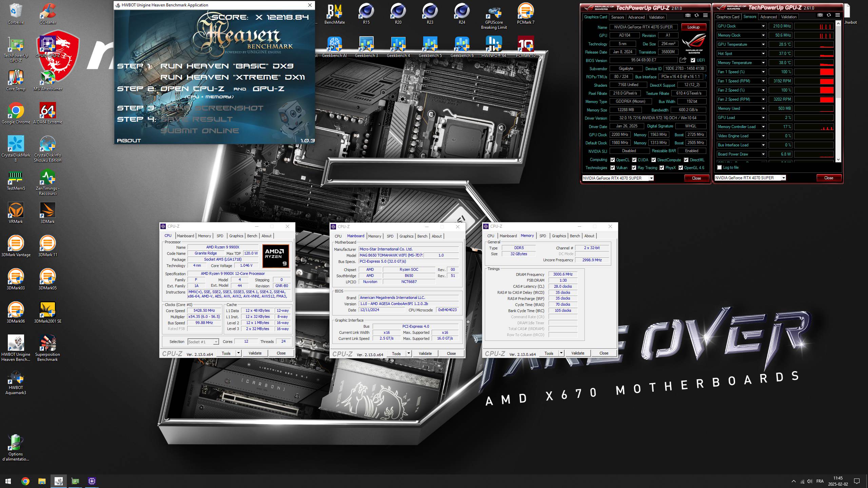Open the Corbeille recycle bin icon
Screen dimensions: 868x488
click(16, 14)
